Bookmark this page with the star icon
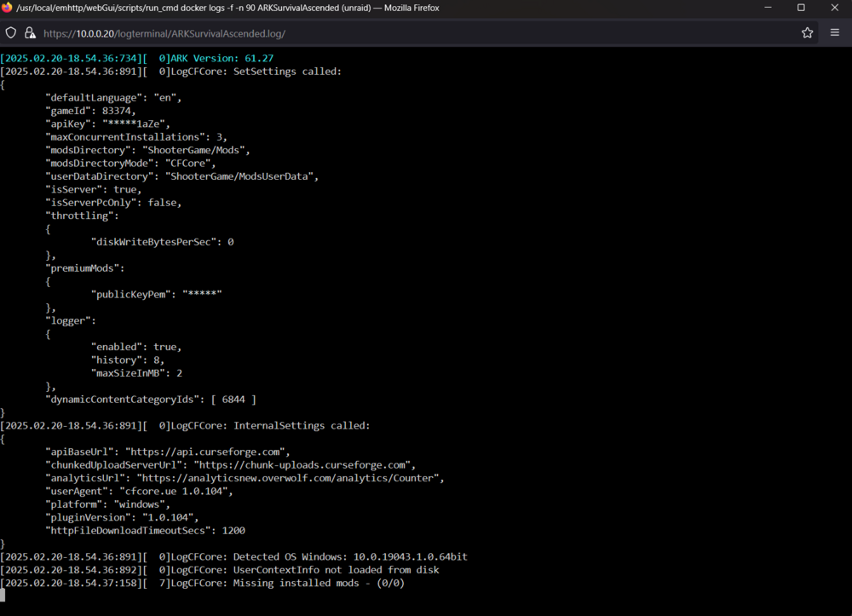The width and height of the screenshot is (852, 616). [807, 32]
